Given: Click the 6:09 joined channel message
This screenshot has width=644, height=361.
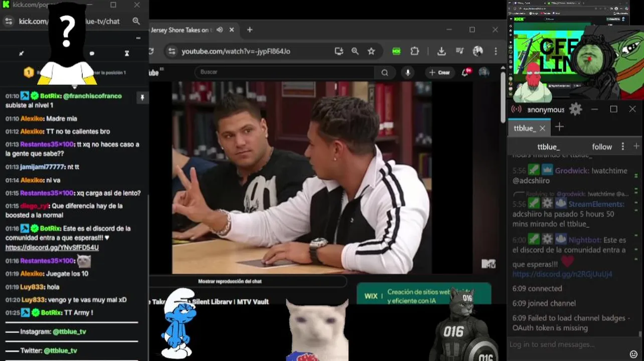Looking at the screenshot, I should coord(544,303).
